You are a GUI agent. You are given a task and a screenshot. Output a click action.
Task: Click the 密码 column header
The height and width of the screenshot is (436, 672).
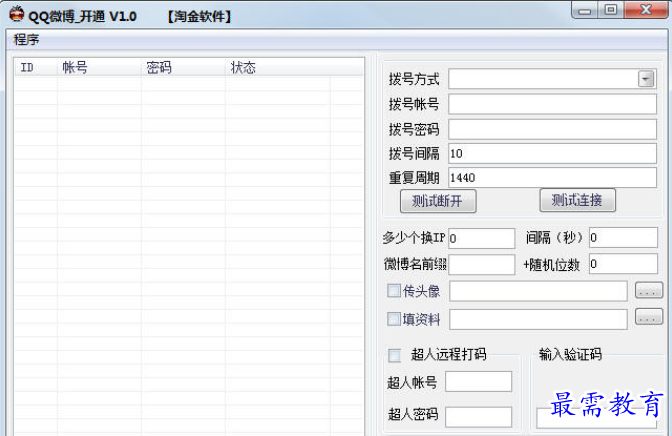[183, 67]
